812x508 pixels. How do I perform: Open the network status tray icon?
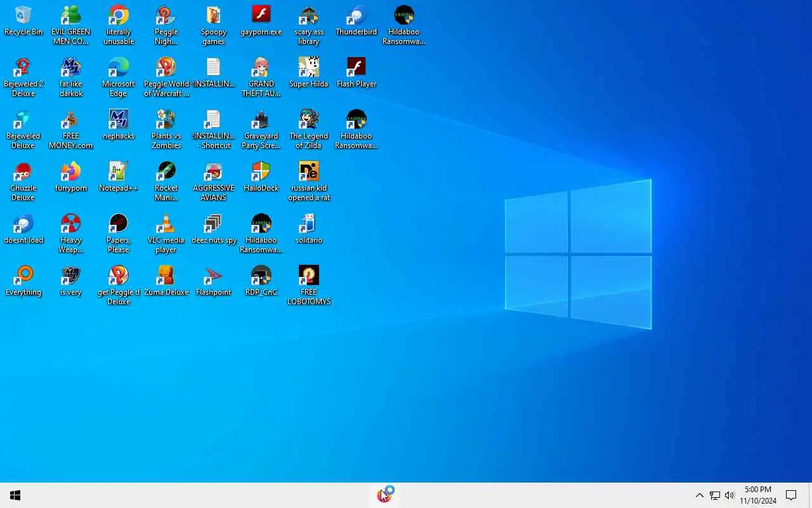click(714, 495)
